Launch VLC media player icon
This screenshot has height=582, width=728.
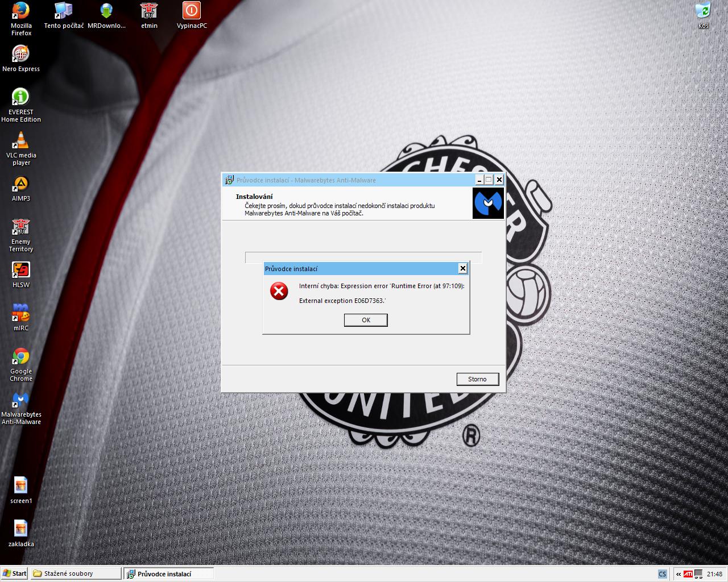click(21, 148)
